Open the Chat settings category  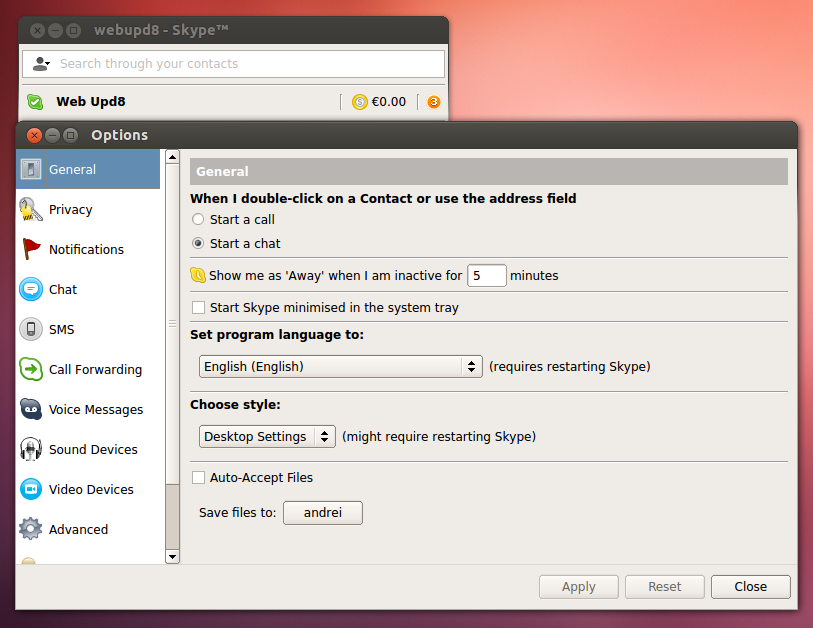(88, 289)
